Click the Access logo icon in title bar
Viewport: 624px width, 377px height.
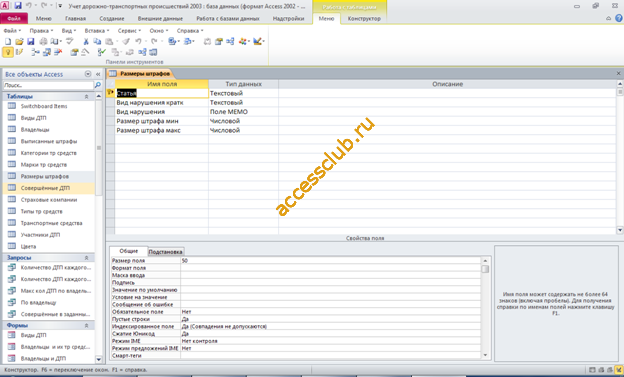pos(5,6)
